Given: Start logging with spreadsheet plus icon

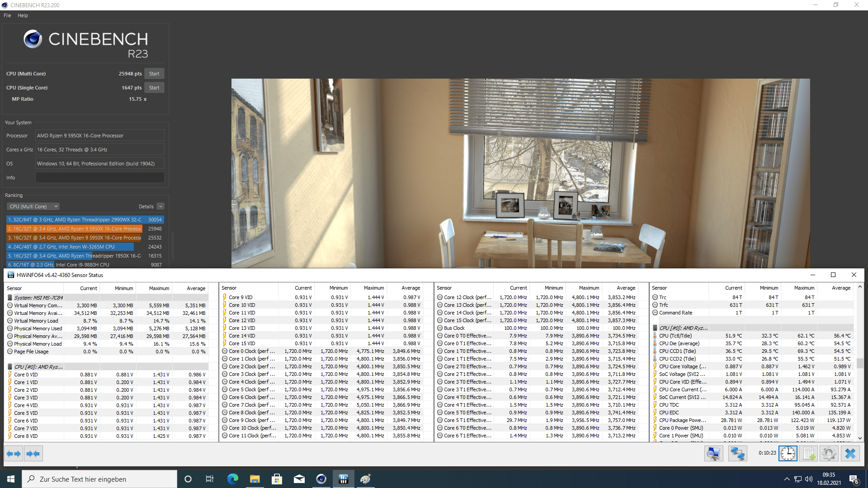Looking at the screenshot, I should click(808, 454).
